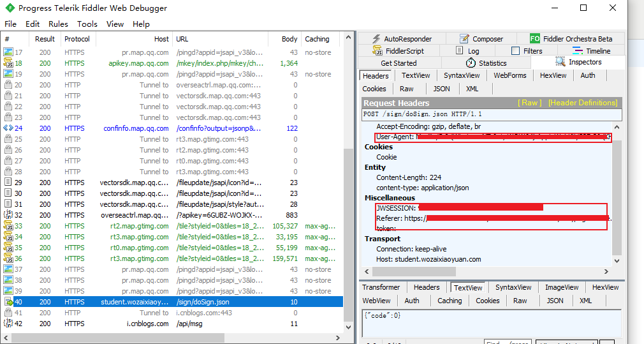Sort sessions by Protocol column header
The height and width of the screenshot is (344, 644).
pyautogui.click(x=77, y=39)
